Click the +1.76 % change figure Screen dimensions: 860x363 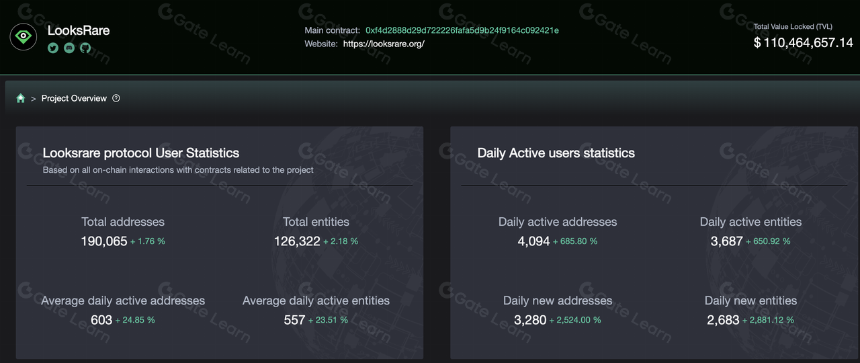point(148,241)
